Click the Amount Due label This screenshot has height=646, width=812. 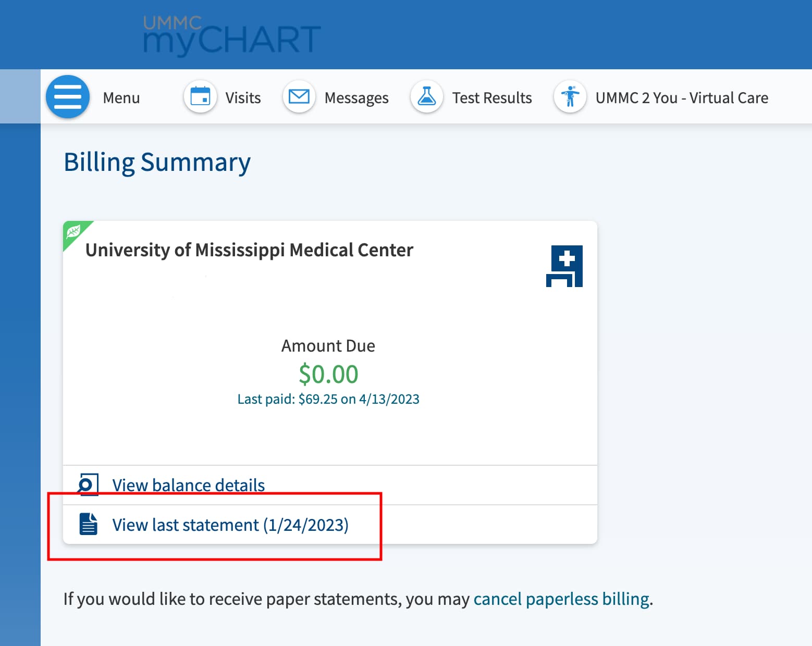point(328,346)
